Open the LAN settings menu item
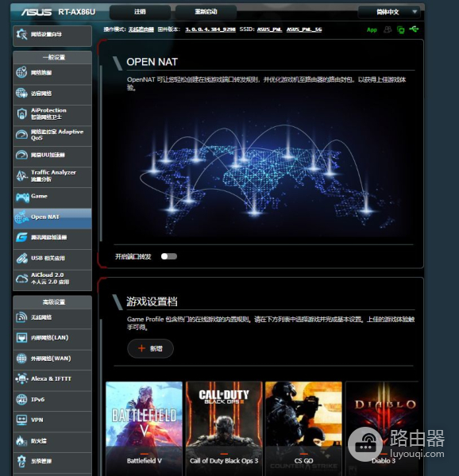 click(x=52, y=338)
